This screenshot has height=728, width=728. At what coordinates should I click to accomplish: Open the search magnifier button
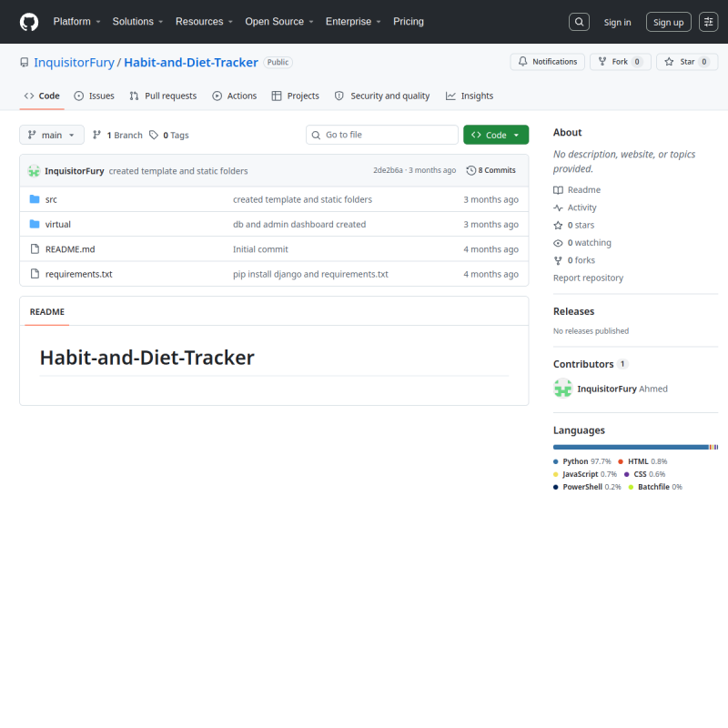[579, 22]
